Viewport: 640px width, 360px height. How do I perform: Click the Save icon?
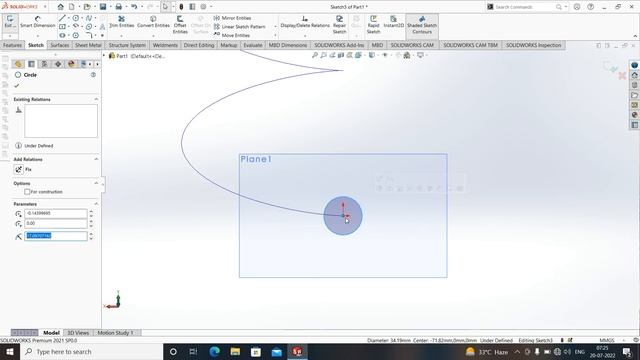103,7
